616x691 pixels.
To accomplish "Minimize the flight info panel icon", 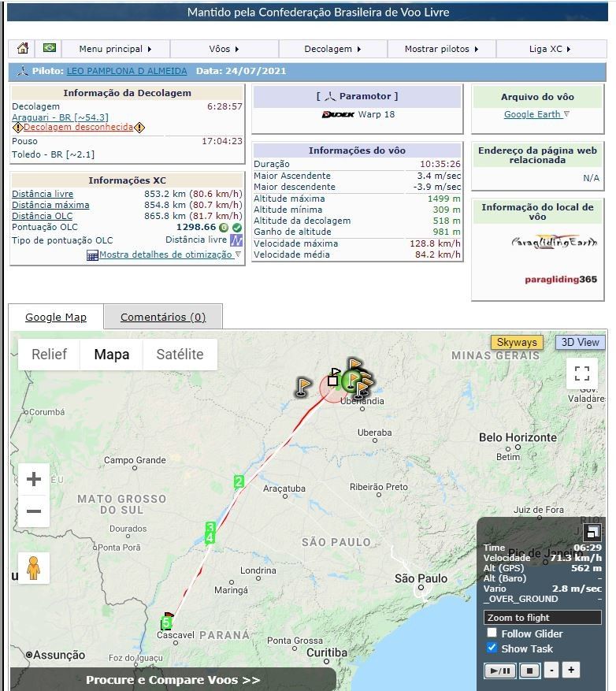I will point(592,532).
